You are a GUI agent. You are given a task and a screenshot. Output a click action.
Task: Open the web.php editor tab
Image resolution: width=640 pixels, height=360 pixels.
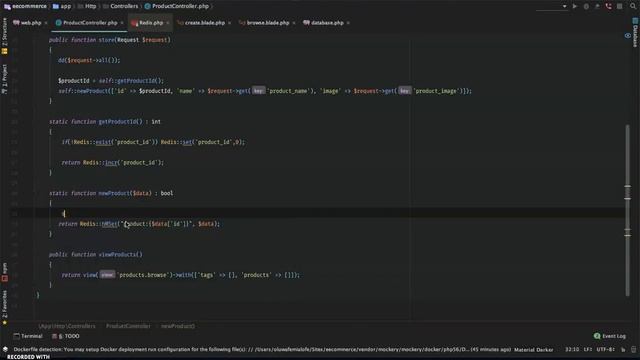coord(31,23)
